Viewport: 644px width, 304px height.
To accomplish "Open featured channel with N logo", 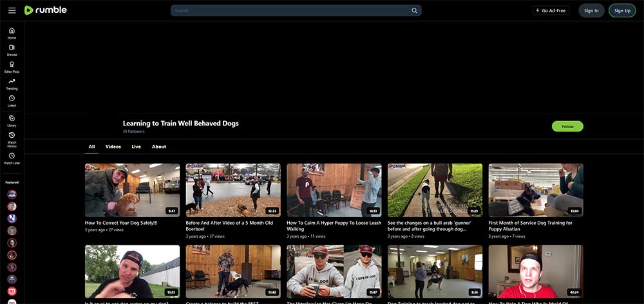I will 12,218.
